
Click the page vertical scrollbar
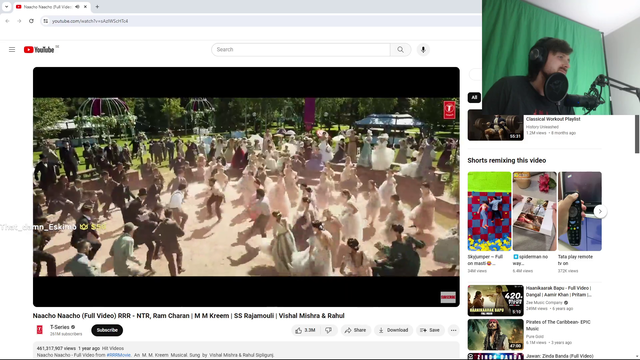[x=637, y=134]
